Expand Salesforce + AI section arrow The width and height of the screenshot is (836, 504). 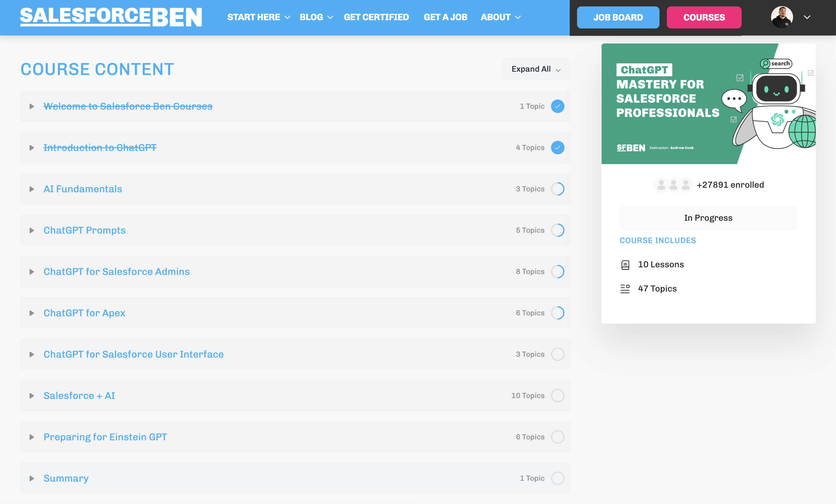[x=32, y=396]
